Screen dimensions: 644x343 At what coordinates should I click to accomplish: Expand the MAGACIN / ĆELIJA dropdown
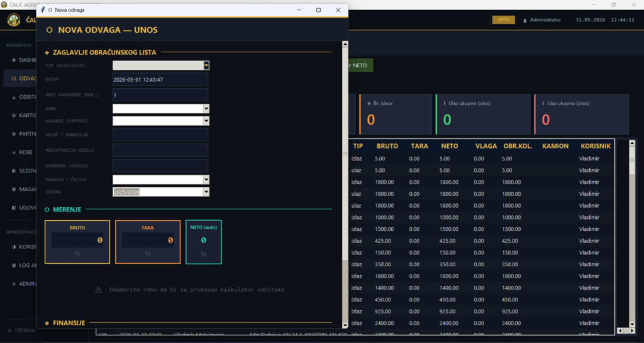point(206,179)
